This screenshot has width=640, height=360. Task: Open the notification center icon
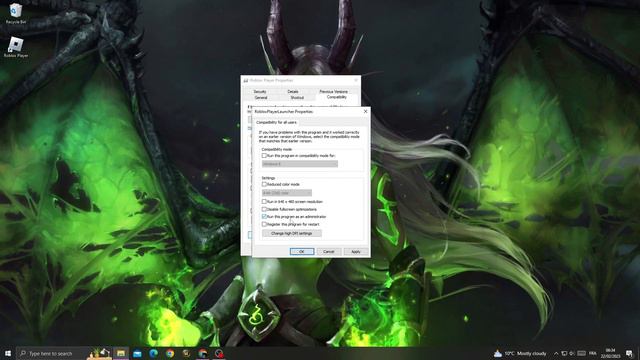629,353
